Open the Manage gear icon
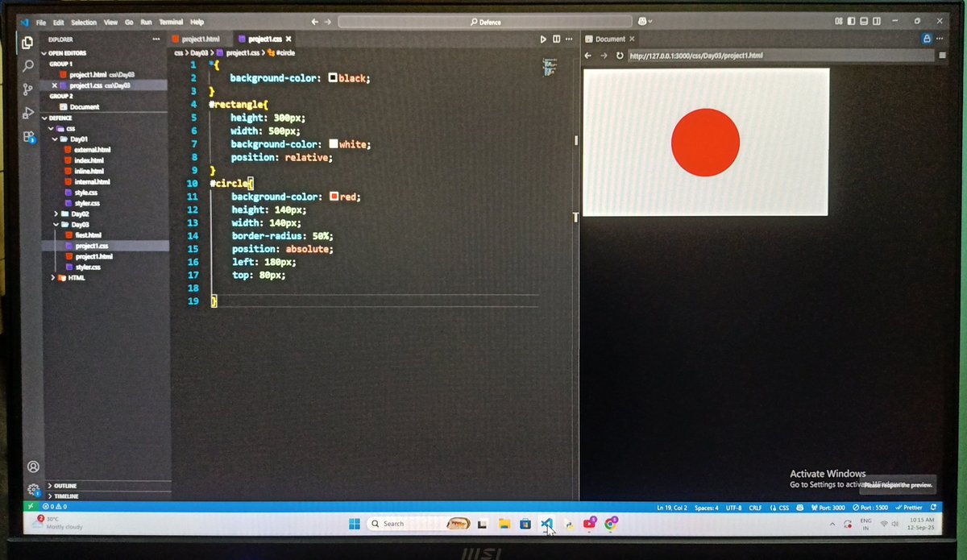Image resolution: width=967 pixels, height=560 pixels. (33, 489)
